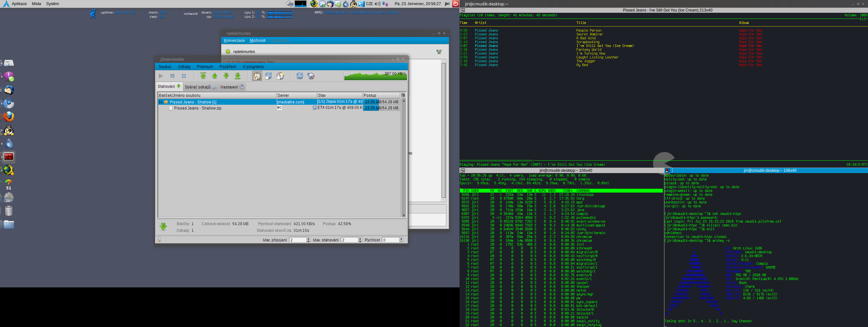Click the Postup column header
Viewport: 868px width, 327px height.
[x=381, y=95]
